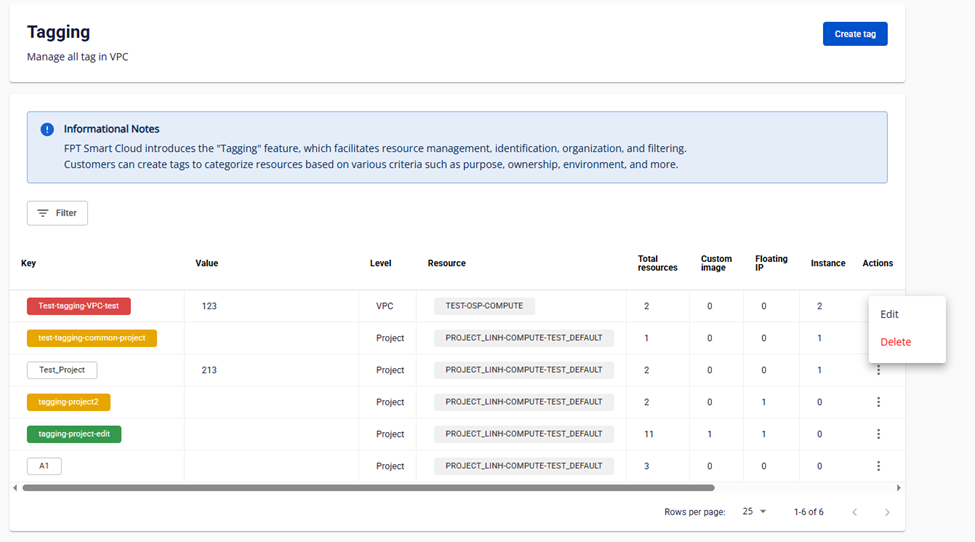Click the TEST-OSP-COMPUTE resource chip
Viewport: 975px width, 542px height.
point(484,306)
